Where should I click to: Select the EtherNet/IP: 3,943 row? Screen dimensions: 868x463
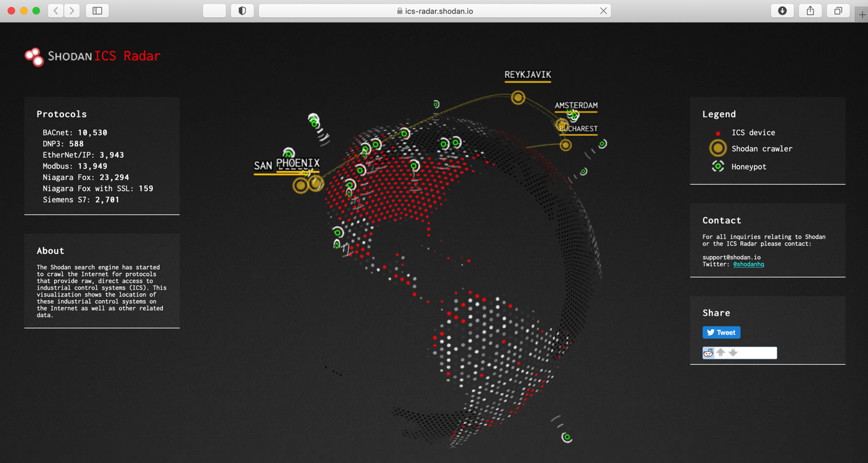tap(83, 155)
